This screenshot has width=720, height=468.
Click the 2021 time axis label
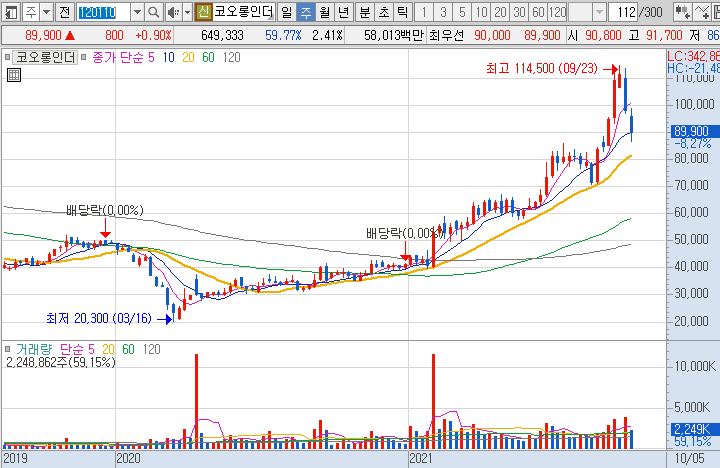[421, 458]
